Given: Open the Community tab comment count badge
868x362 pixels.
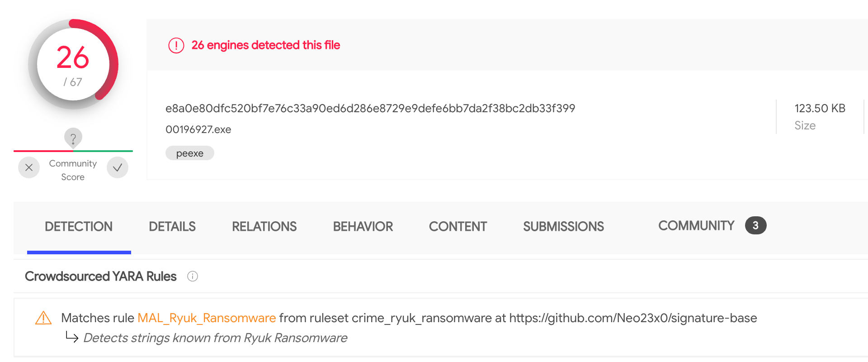Looking at the screenshot, I should [x=755, y=225].
